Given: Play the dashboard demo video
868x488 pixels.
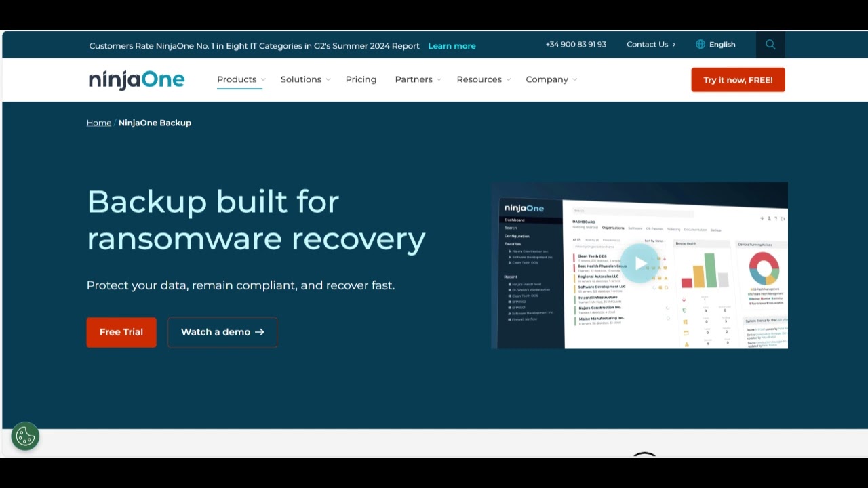Looking at the screenshot, I should point(639,264).
